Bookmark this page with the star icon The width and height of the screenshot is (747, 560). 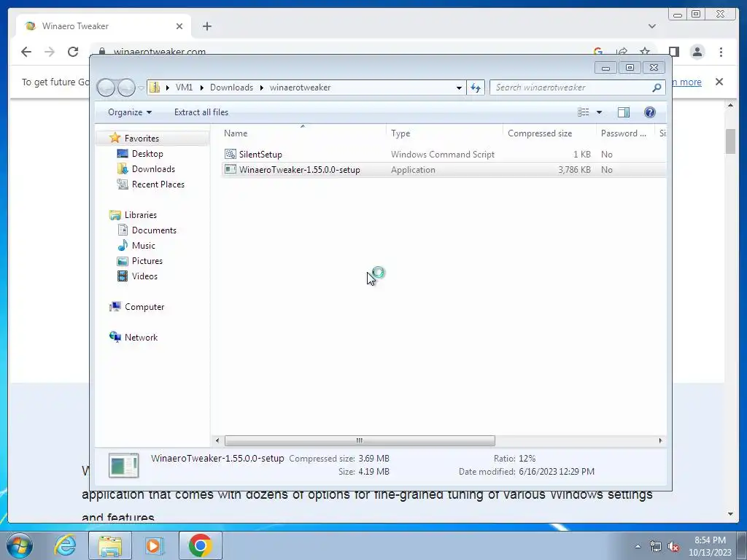[x=645, y=51]
